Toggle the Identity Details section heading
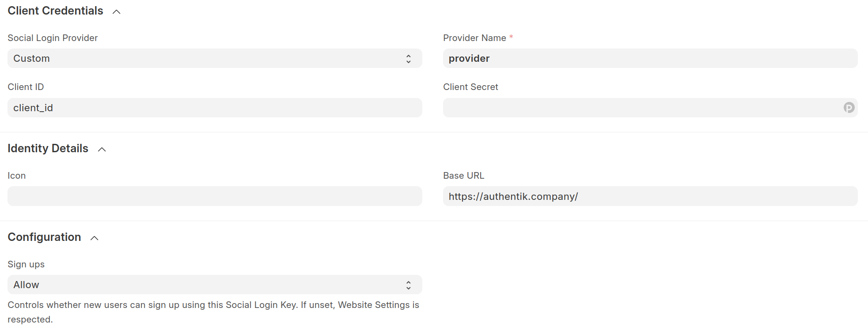The height and width of the screenshot is (334, 868). coord(48,149)
